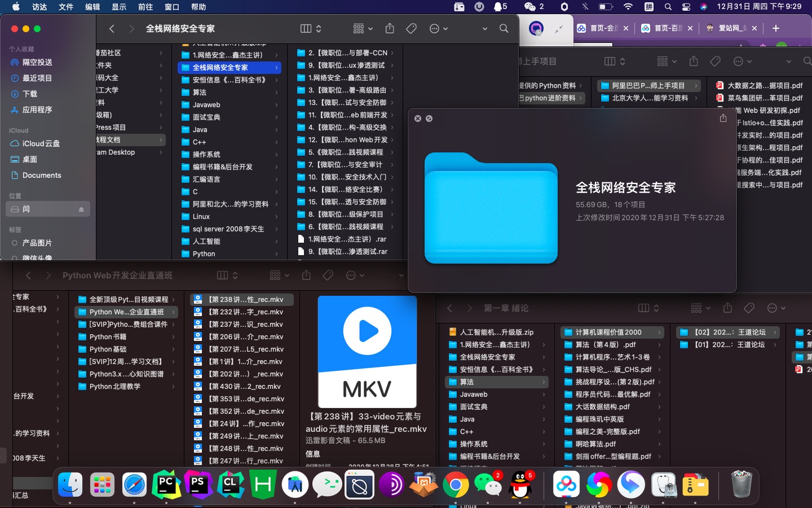Image resolution: width=812 pixels, height=508 pixels.
Task: Click the Bluetooth icon in the menu bar
Action: (x=585, y=7)
